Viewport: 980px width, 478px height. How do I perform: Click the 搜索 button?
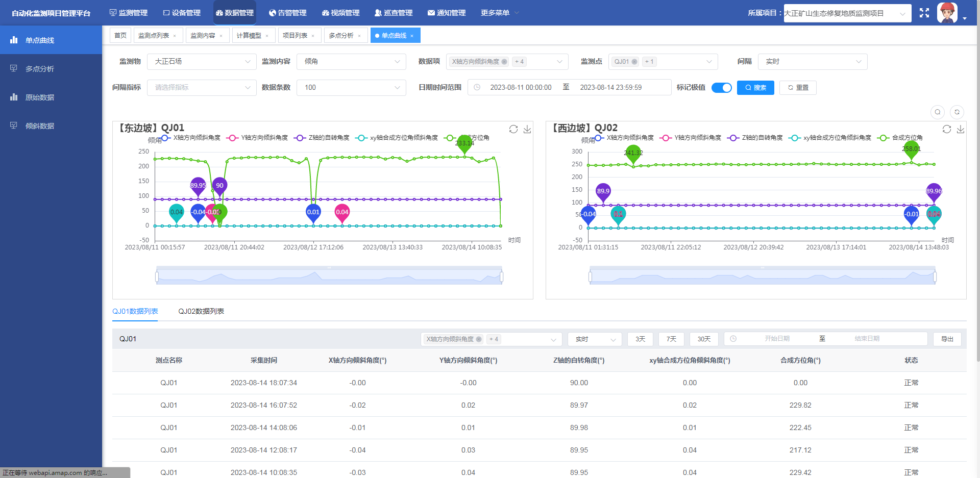[x=755, y=88]
